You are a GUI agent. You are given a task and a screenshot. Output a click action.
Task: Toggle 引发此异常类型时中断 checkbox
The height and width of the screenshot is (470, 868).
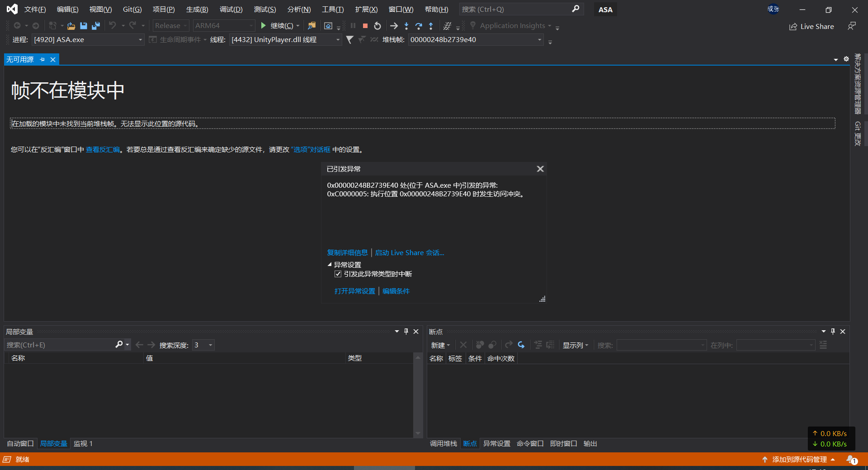click(338, 274)
